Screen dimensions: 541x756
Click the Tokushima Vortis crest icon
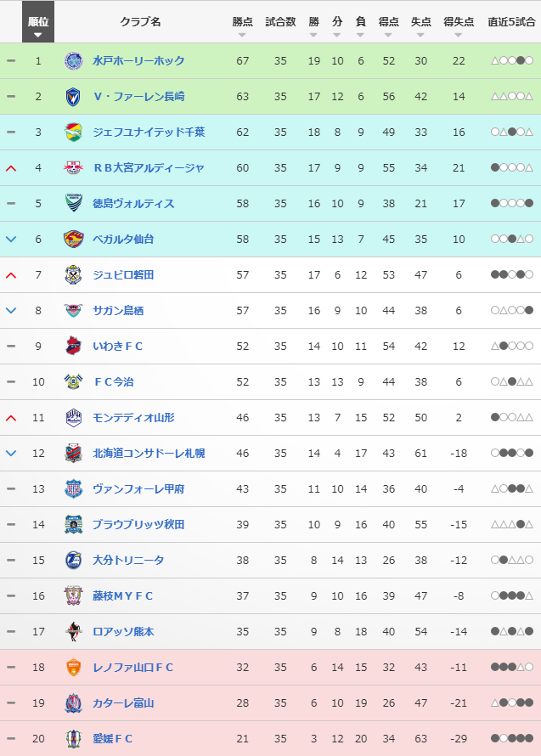(74, 204)
